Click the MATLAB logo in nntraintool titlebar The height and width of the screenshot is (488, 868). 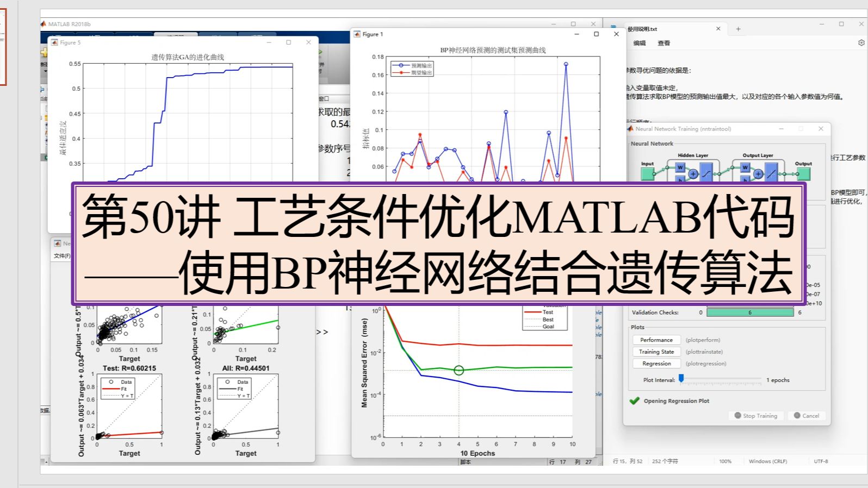click(x=631, y=129)
